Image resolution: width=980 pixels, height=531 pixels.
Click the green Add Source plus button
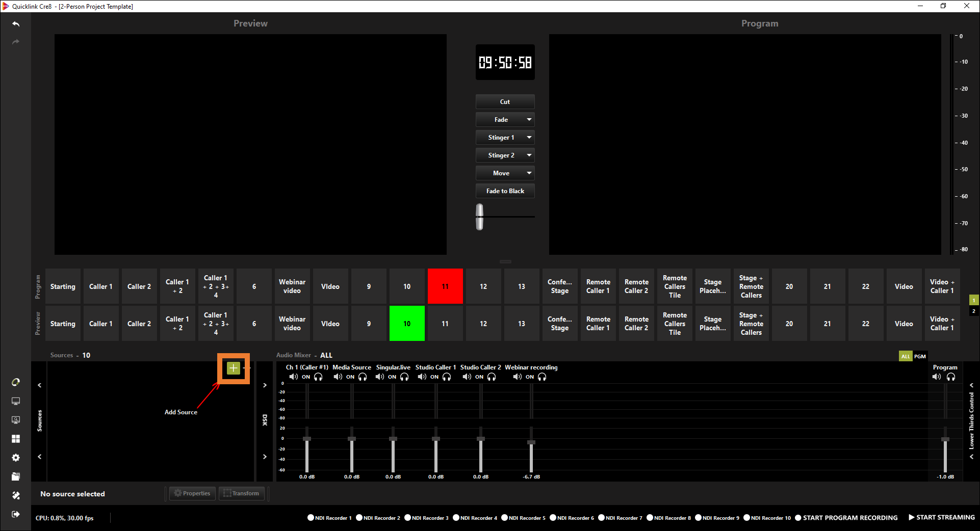pos(233,368)
